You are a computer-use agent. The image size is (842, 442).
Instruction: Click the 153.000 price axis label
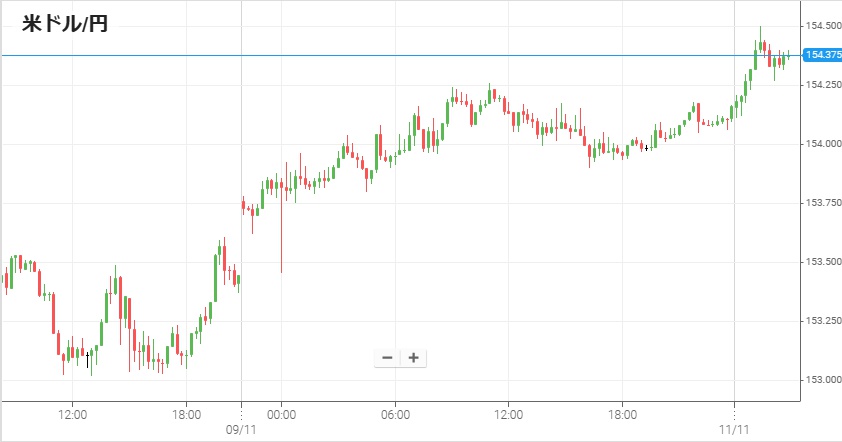pyautogui.click(x=820, y=380)
